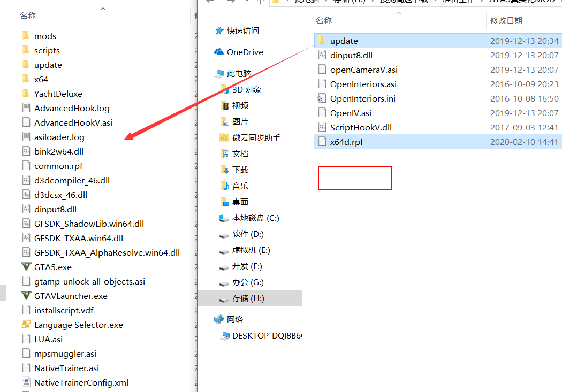Click the Language Selector.exe icon
Viewport: 562px width, 392px height.
coord(26,324)
